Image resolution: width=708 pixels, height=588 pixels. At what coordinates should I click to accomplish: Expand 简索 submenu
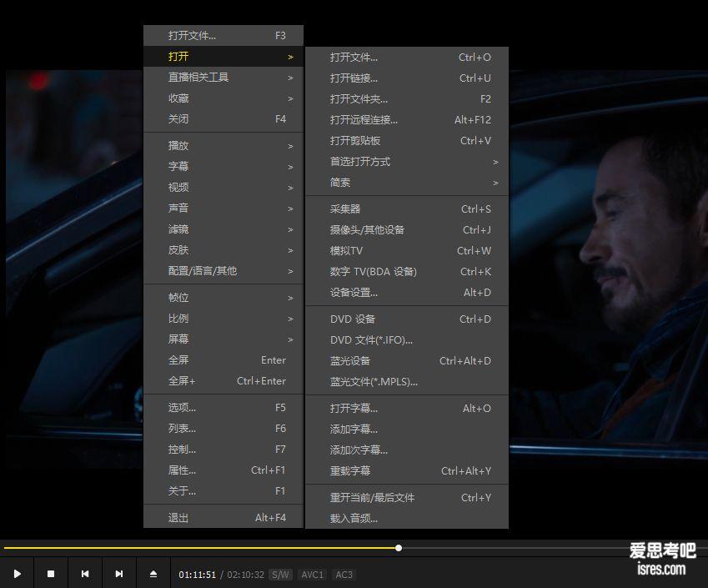coord(407,183)
